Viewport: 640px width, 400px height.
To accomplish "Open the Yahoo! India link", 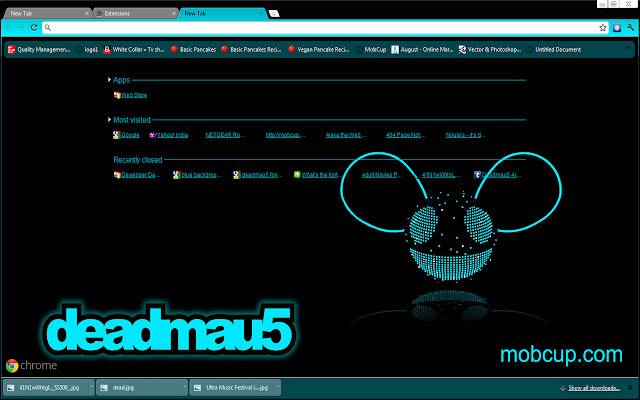I will 173,135.
